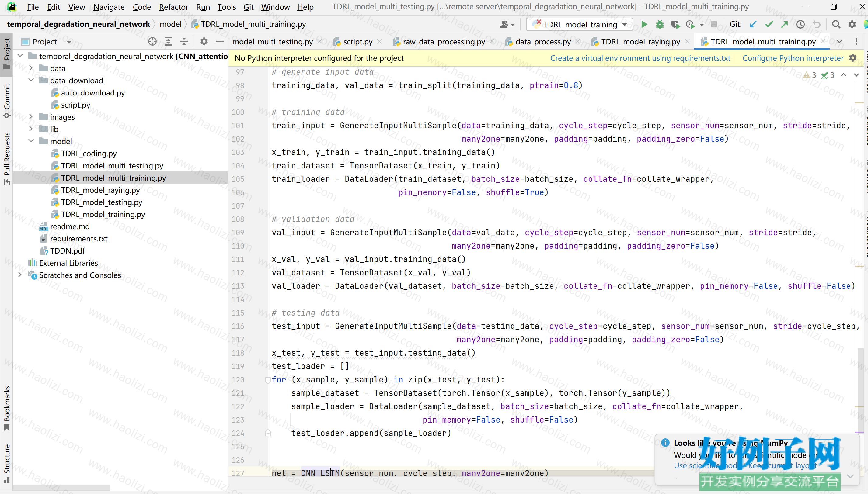The height and width of the screenshot is (494, 868).
Task: Click Configure Python interpreter link
Action: tap(793, 58)
